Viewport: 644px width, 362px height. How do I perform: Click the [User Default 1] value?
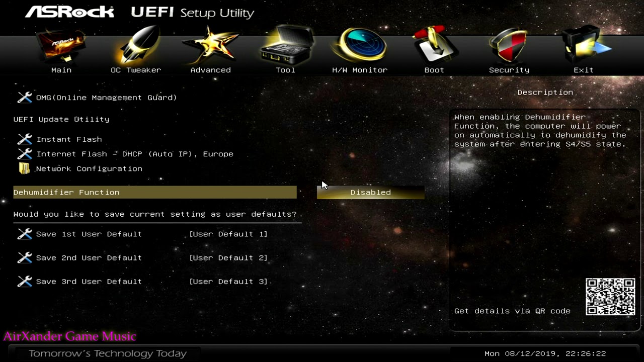click(x=228, y=234)
